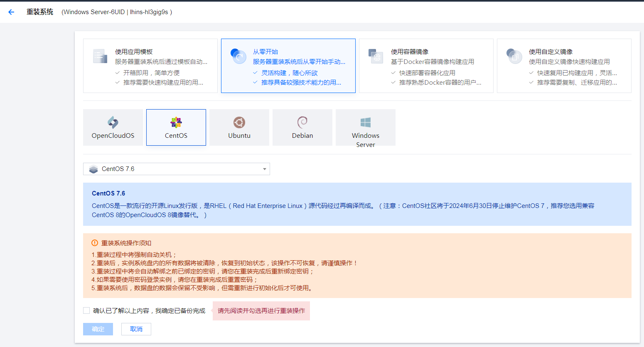Choose the 使用应用模板 option
The image size is (644, 347).
tap(150, 66)
